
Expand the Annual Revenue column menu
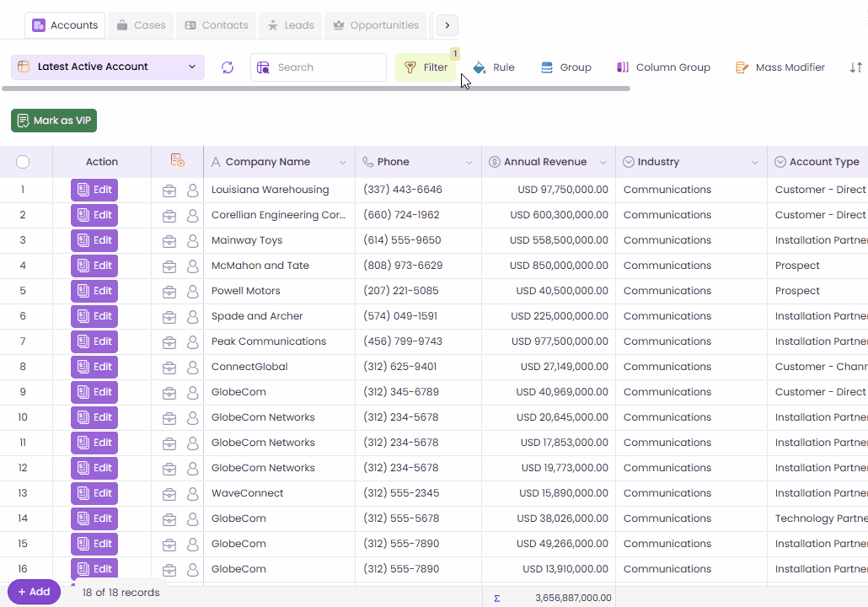(x=603, y=163)
